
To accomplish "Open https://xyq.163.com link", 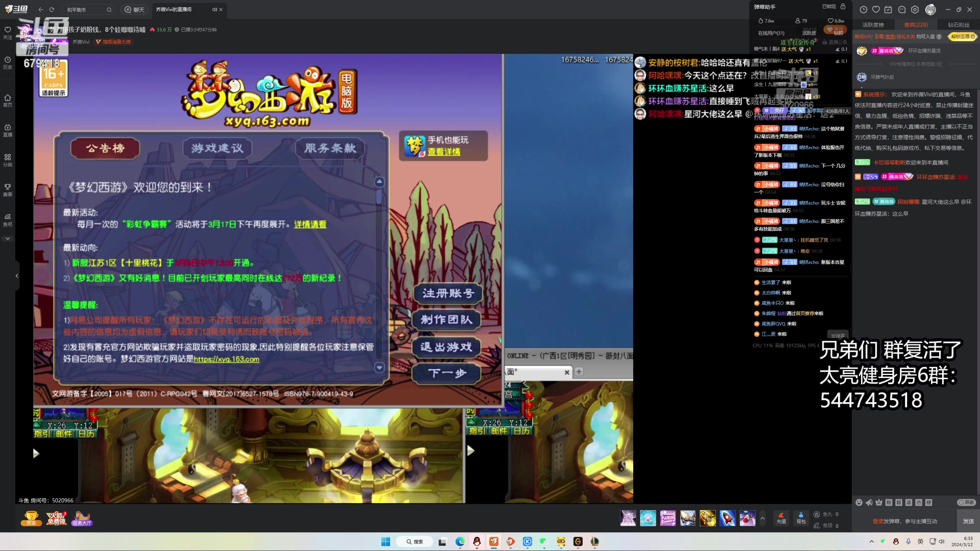I will click(x=226, y=359).
